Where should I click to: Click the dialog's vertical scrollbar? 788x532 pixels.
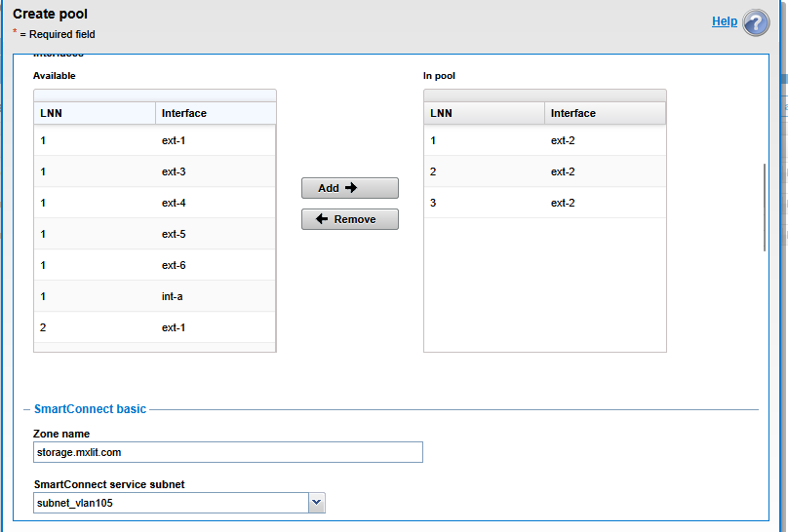click(x=766, y=208)
